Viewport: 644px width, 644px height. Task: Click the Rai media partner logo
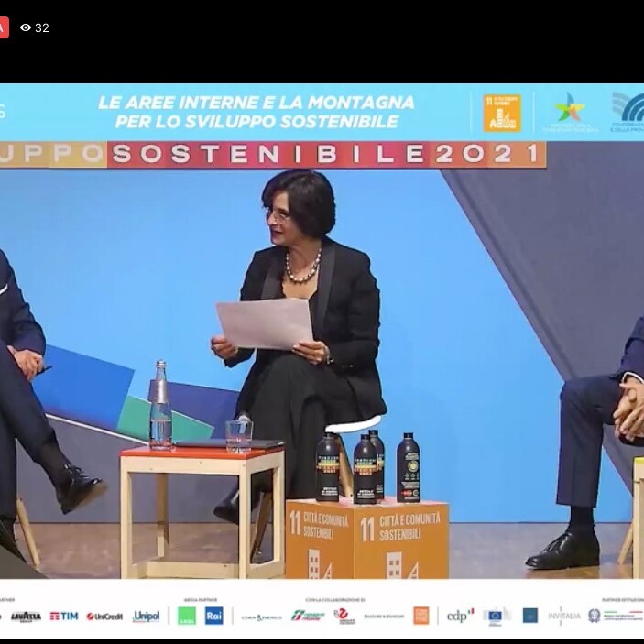tap(213, 616)
